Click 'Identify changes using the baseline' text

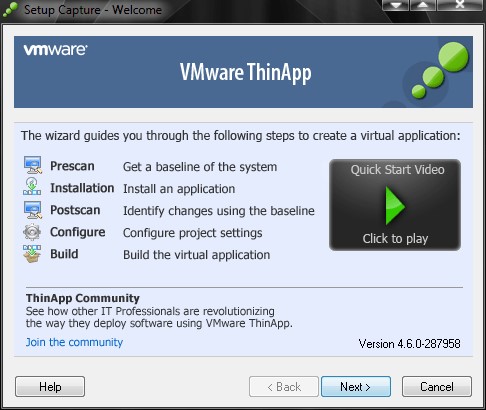point(219,211)
